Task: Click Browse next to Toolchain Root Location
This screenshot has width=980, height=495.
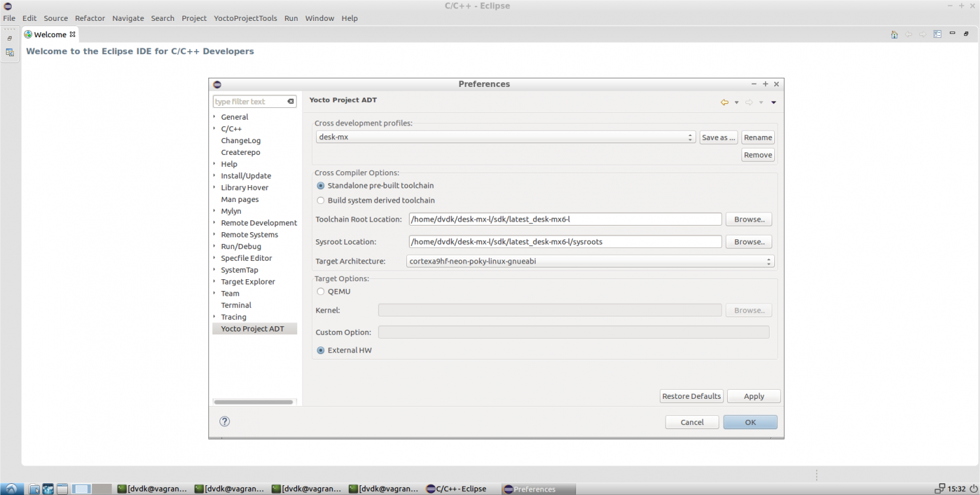Action: pyautogui.click(x=749, y=220)
